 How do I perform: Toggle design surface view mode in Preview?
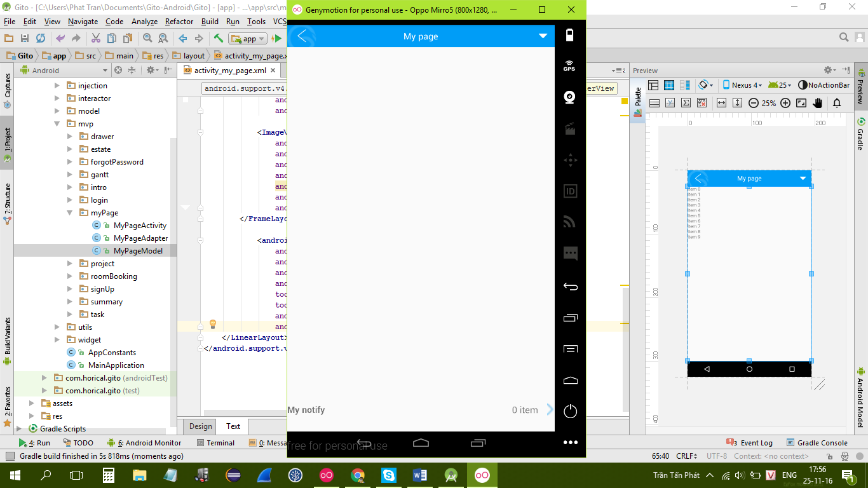tap(653, 85)
